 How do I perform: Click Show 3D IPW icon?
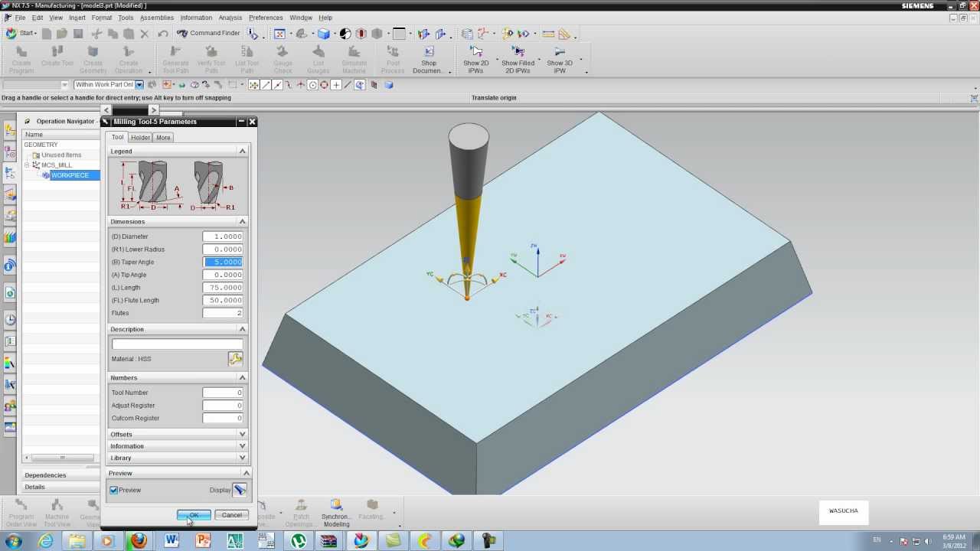[560, 51]
